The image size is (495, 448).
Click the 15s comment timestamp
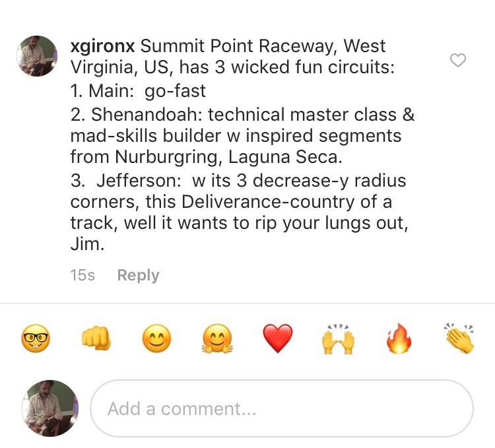tap(82, 274)
